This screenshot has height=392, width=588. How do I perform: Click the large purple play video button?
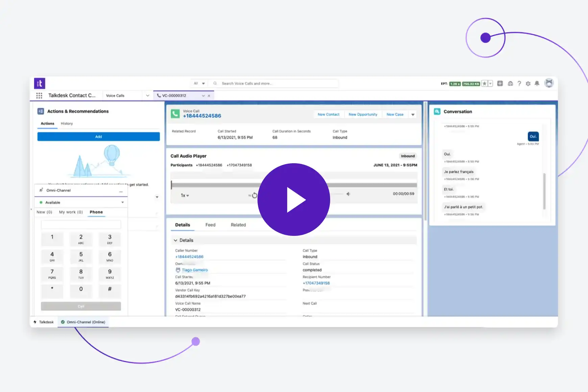click(x=294, y=199)
